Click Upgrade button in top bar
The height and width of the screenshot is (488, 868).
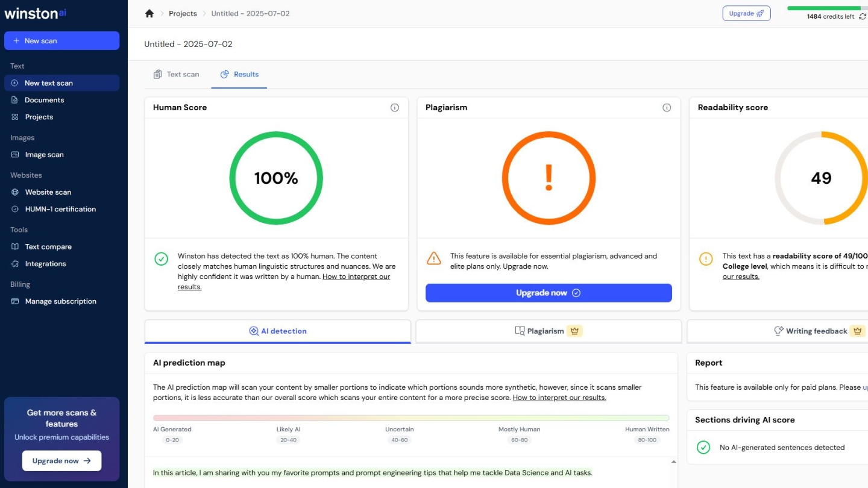click(746, 13)
